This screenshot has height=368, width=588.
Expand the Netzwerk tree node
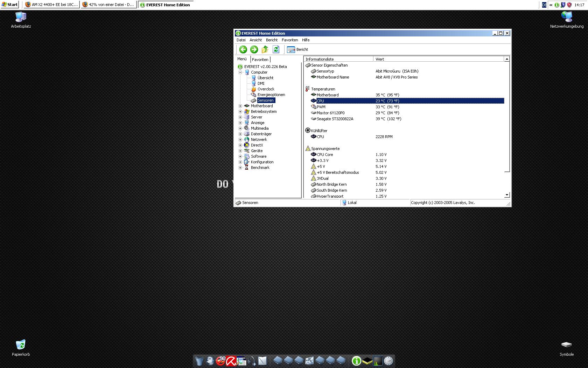[x=240, y=139]
